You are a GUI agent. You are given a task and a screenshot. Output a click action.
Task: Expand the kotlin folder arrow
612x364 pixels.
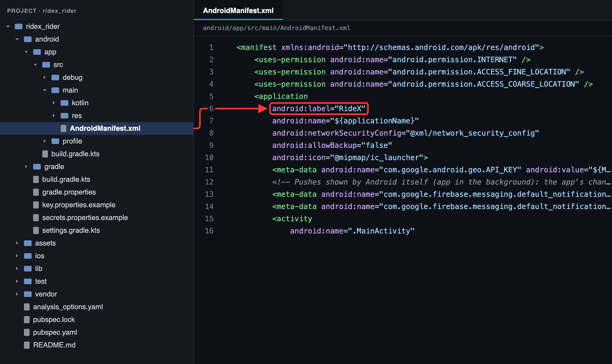click(54, 103)
